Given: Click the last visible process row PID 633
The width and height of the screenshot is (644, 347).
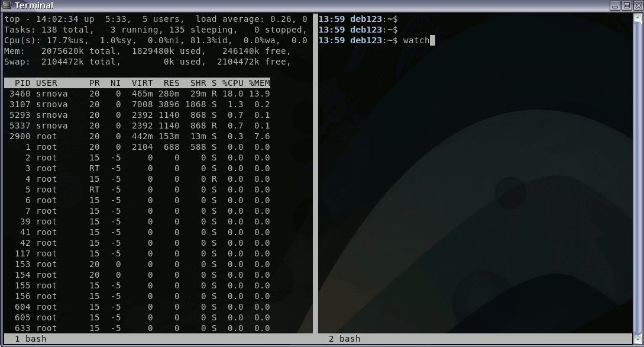Looking at the screenshot, I should click(136, 328).
